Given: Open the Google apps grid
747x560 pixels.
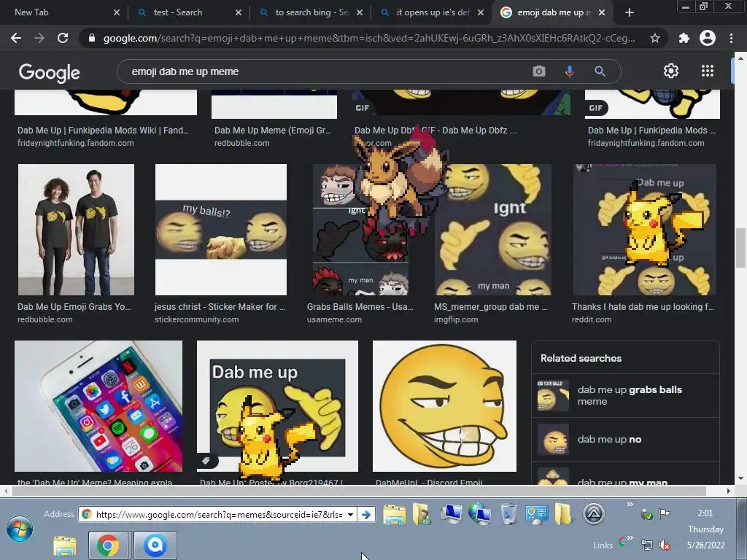Looking at the screenshot, I should pos(708,71).
